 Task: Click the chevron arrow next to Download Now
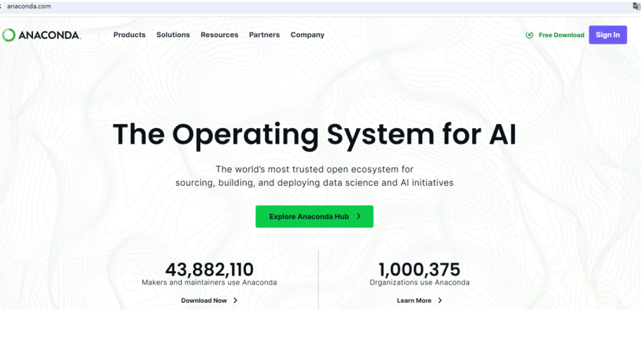[235, 301]
